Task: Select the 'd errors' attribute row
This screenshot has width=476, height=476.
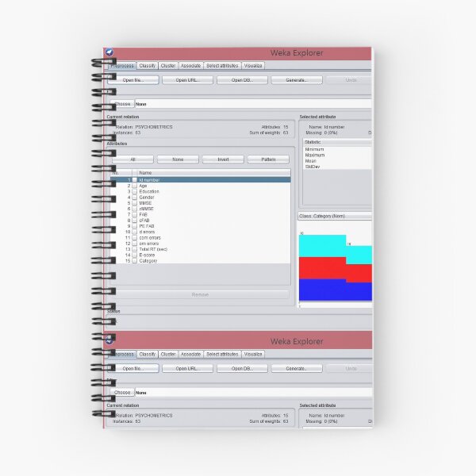Action: pyautogui.click(x=201, y=232)
